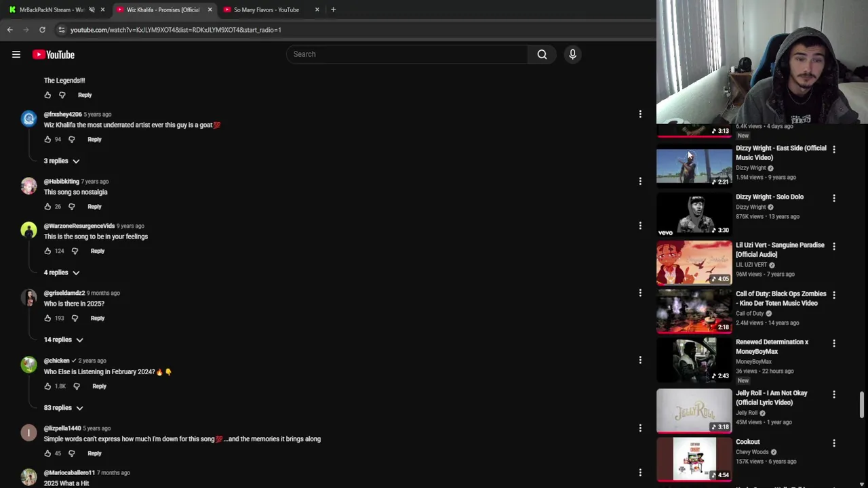Close the Wiz Khalifa Promises tab

pyautogui.click(x=210, y=9)
